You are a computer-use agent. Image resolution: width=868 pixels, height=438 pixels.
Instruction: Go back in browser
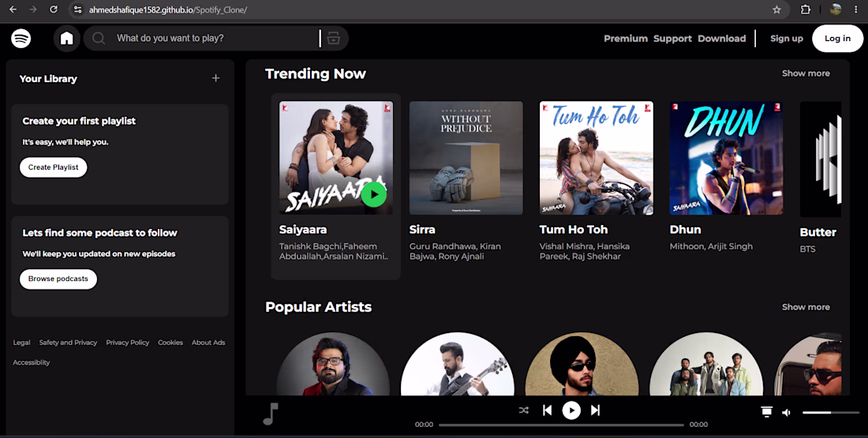(x=13, y=9)
